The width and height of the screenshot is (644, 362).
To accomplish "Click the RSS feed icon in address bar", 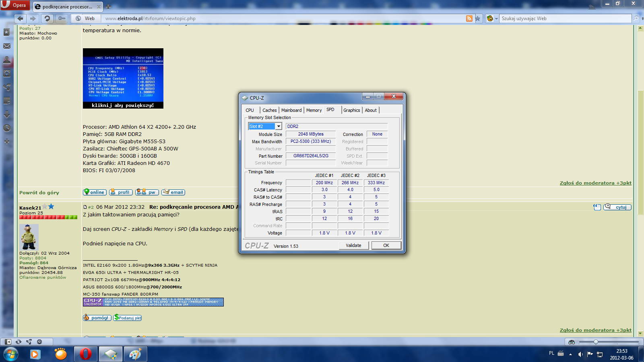I will click(x=469, y=19).
